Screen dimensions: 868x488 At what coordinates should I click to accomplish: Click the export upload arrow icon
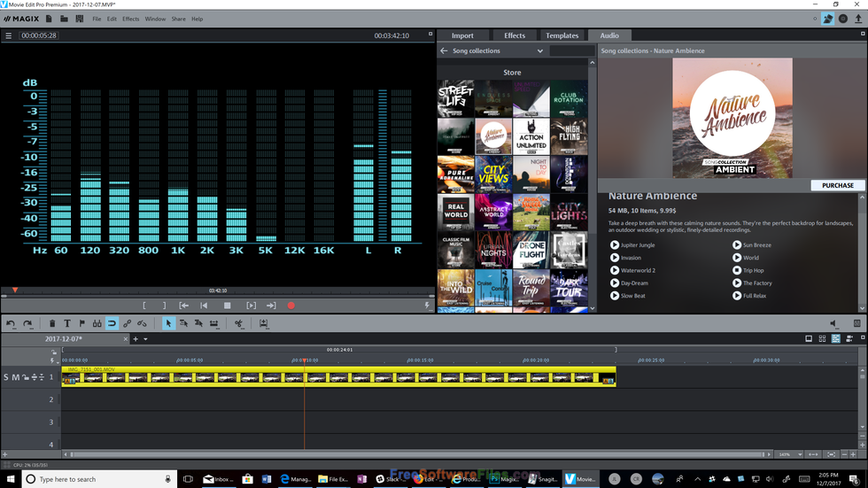tap(858, 19)
